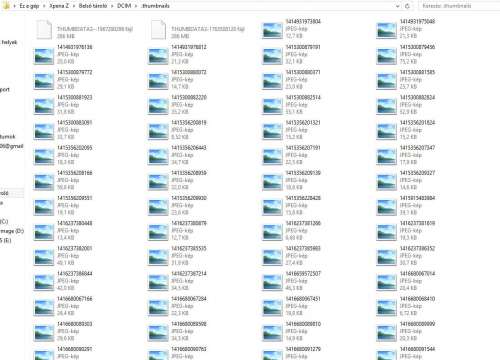Expand the chevron after 'Ez a gép'
500x360 pixels.
[x=44, y=6]
